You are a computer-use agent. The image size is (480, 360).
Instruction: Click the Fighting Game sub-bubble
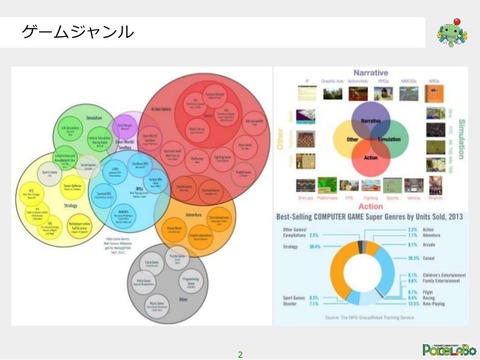[x=222, y=159]
